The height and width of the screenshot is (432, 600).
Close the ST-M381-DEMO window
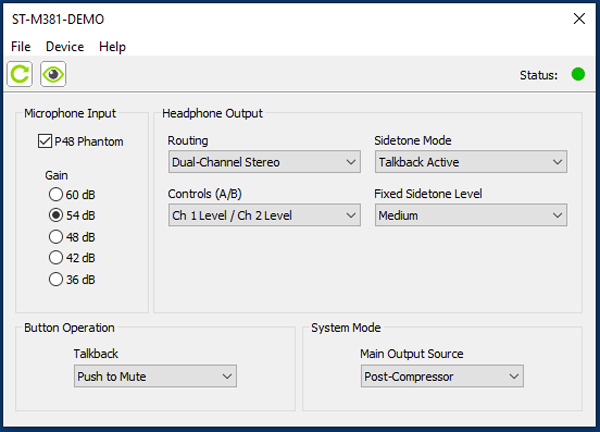pyautogui.click(x=578, y=18)
